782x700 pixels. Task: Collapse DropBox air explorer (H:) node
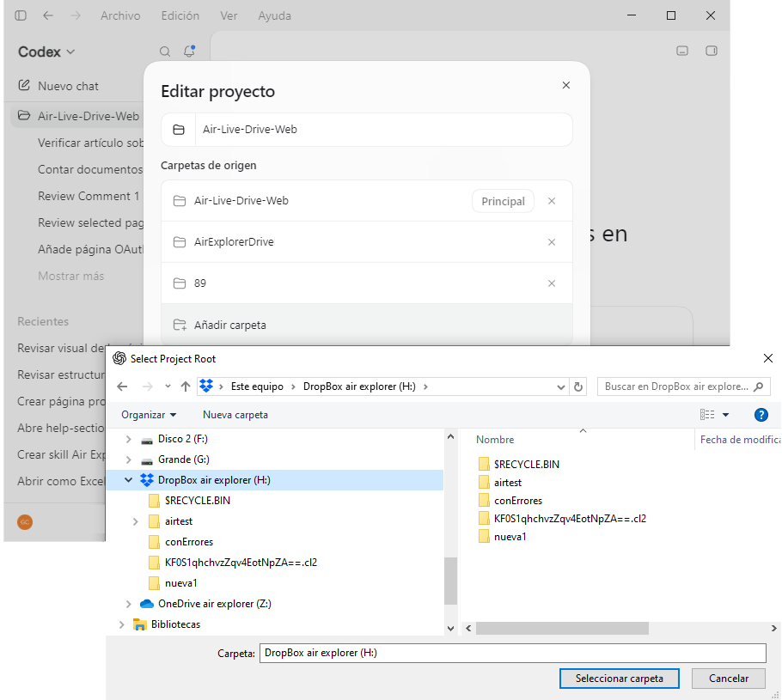[x=128, y=479]
